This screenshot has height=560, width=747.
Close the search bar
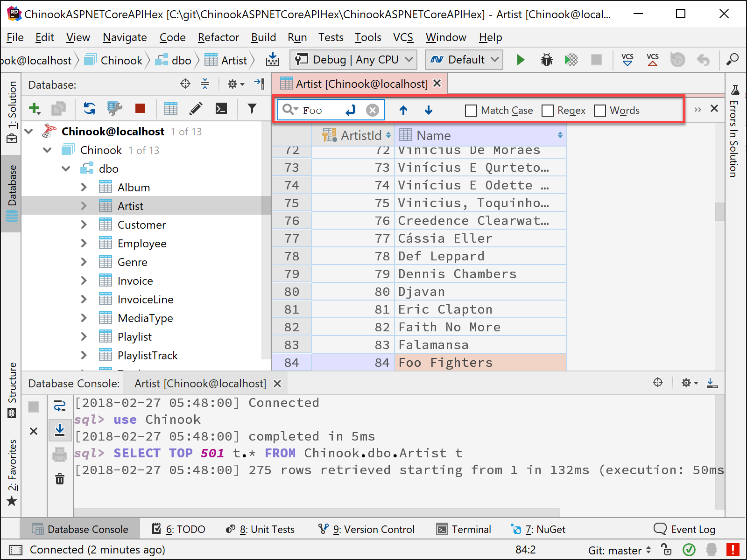tap(714, 109)
